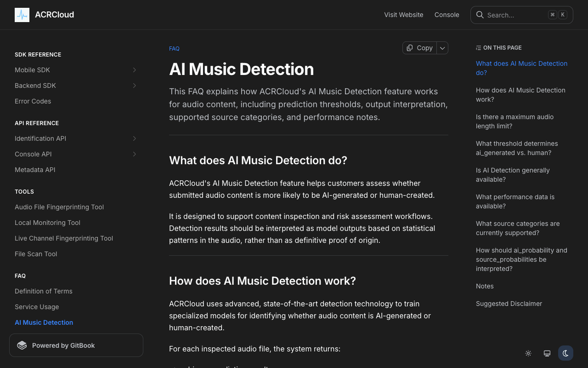Switch to light theme sun icon
This screenshot has width=588, height=368.
pyautogui.click(x=528, y=353)
